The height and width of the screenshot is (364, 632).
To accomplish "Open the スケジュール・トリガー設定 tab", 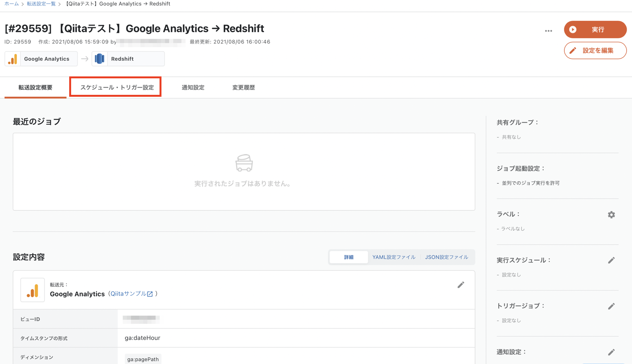I will pyautogui.click(x=117, y=88).
